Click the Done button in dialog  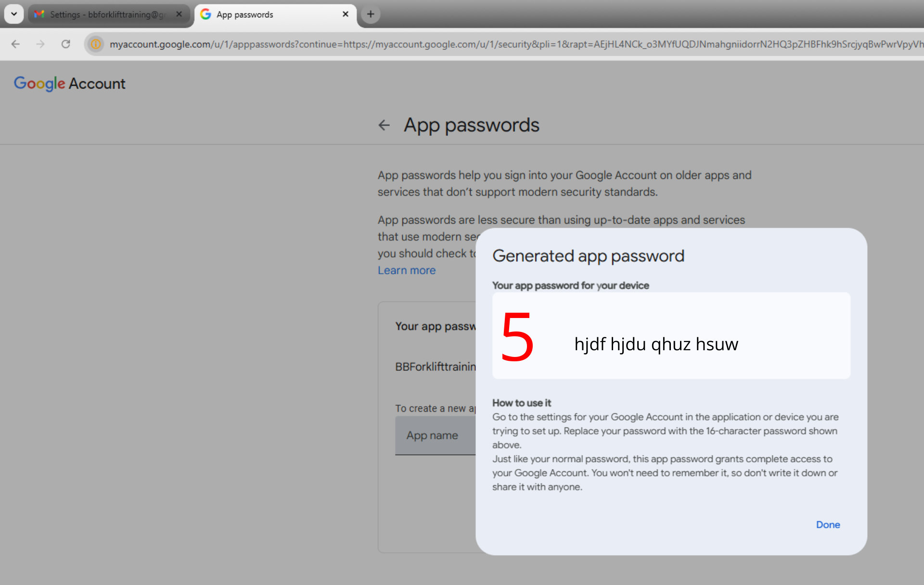coord(827,524)
